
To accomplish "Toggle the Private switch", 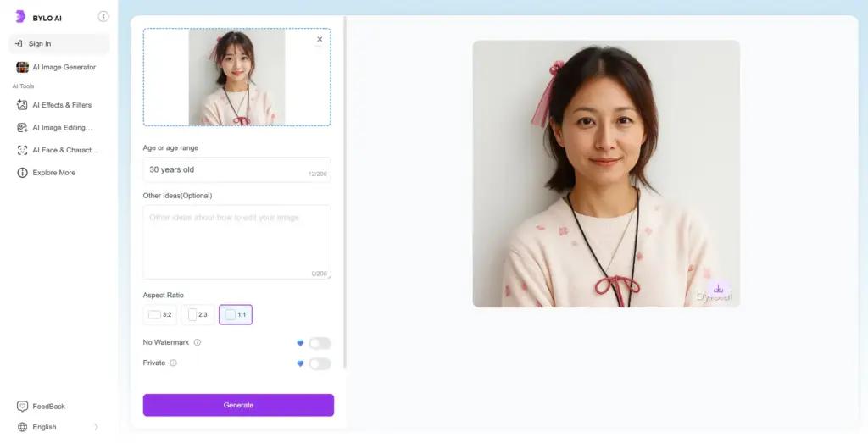I will (320, 363).
